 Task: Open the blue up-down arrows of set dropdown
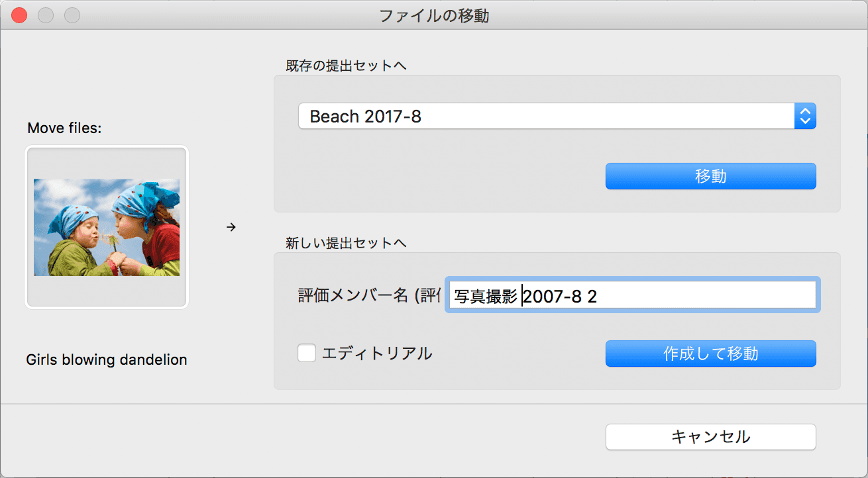tap(805, 117)
